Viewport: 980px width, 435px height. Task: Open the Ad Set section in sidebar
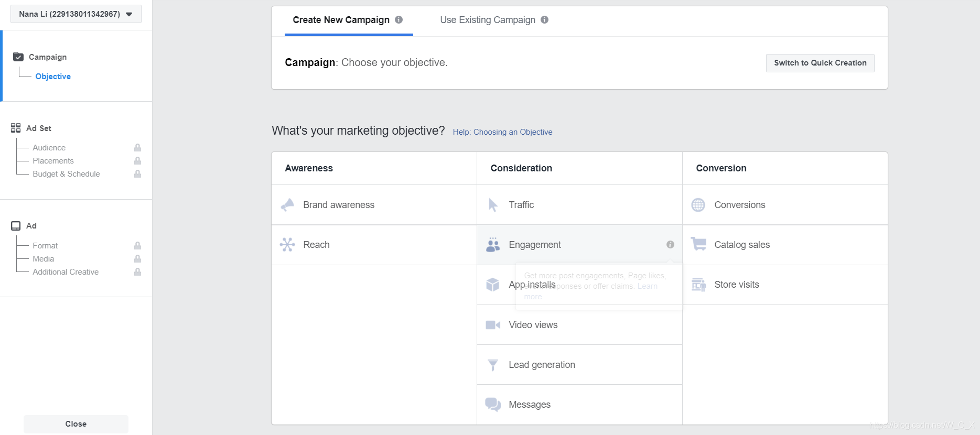[39, 128]
